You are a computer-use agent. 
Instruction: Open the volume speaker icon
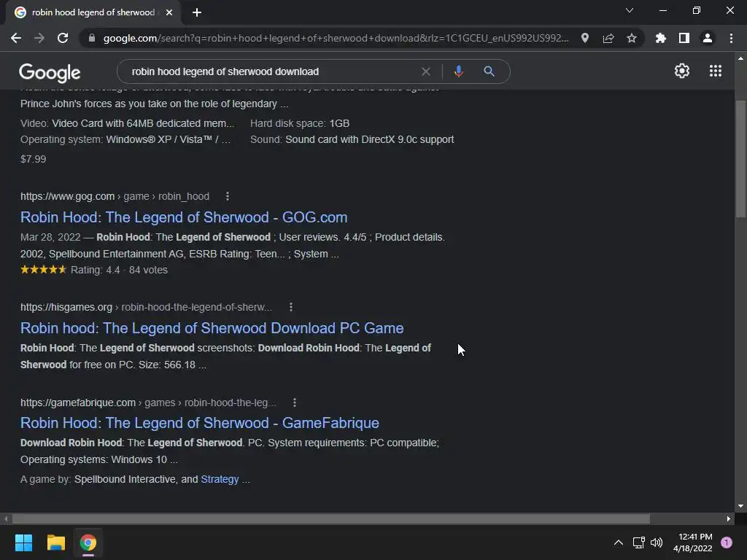click(657, 542)
